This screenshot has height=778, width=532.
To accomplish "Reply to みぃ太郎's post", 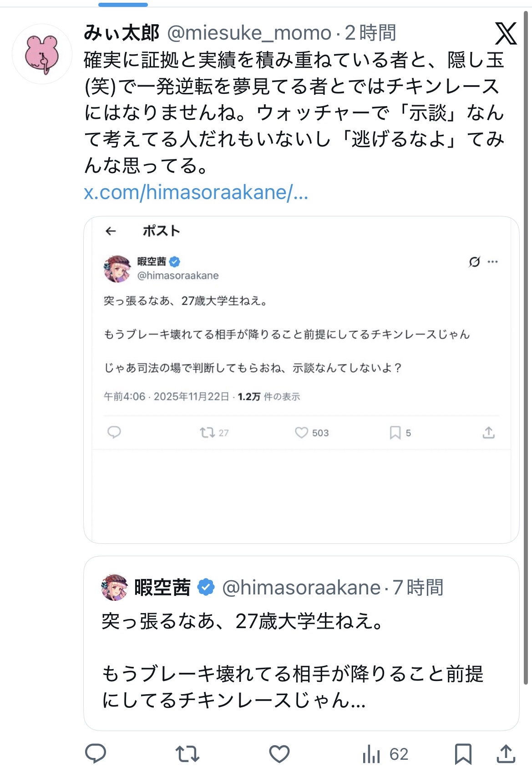I will click(96, 754).
